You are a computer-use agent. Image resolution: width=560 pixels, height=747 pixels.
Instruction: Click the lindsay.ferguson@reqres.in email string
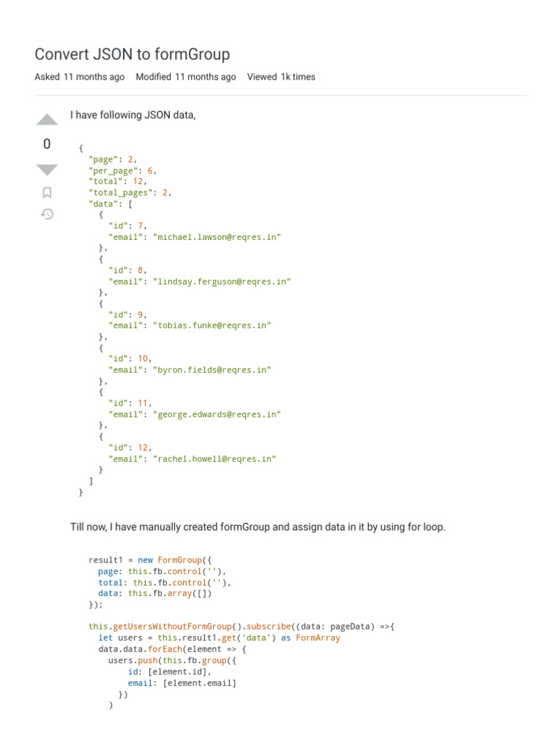222,282
